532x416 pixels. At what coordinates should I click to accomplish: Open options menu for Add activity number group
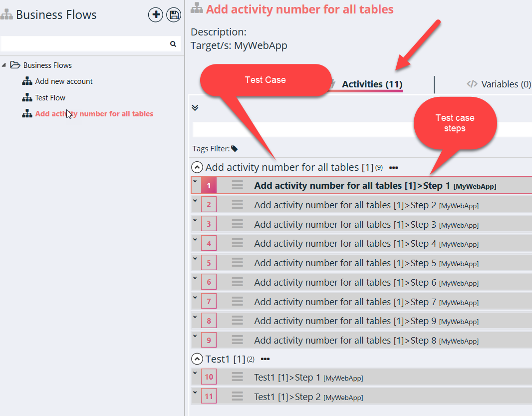point(393,167)
